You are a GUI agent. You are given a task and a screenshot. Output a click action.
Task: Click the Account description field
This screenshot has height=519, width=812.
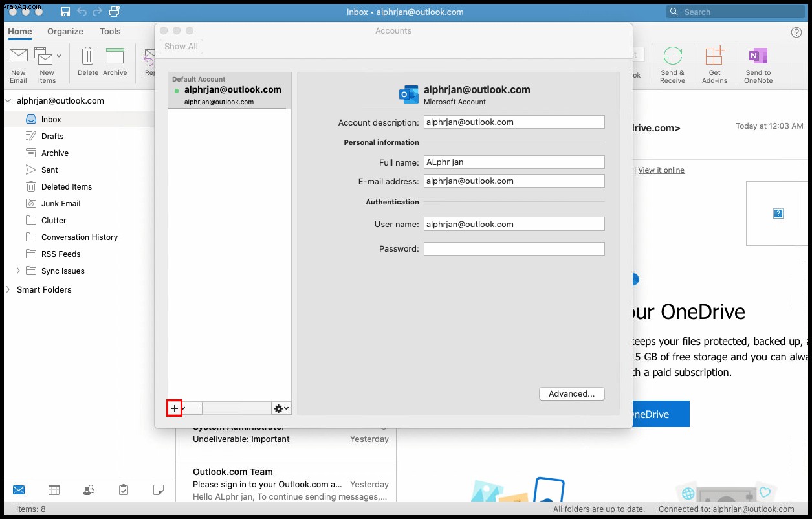click(x=514, y=122)
